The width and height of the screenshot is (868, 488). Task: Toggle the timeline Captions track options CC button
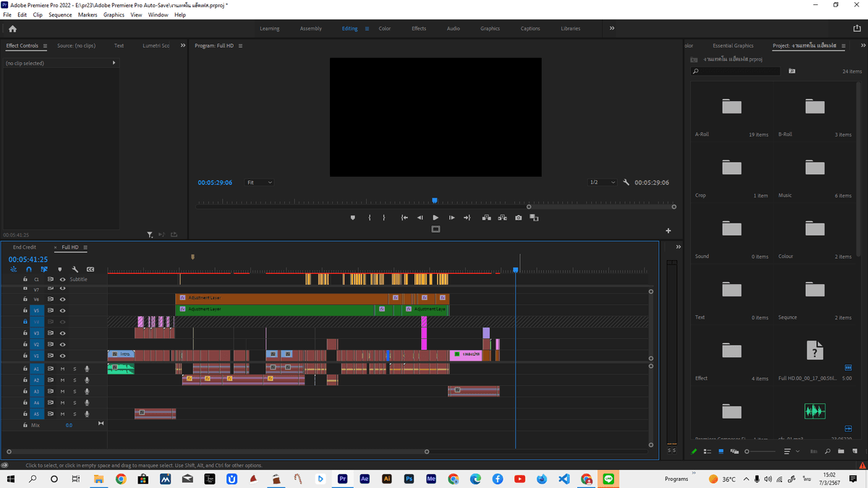click(x=90, y=269)
